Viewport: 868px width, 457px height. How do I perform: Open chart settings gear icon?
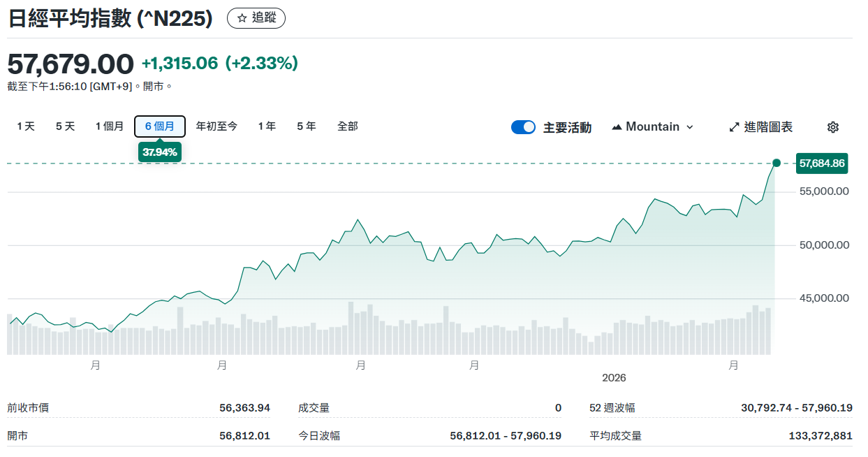click(x=832, y=127)
